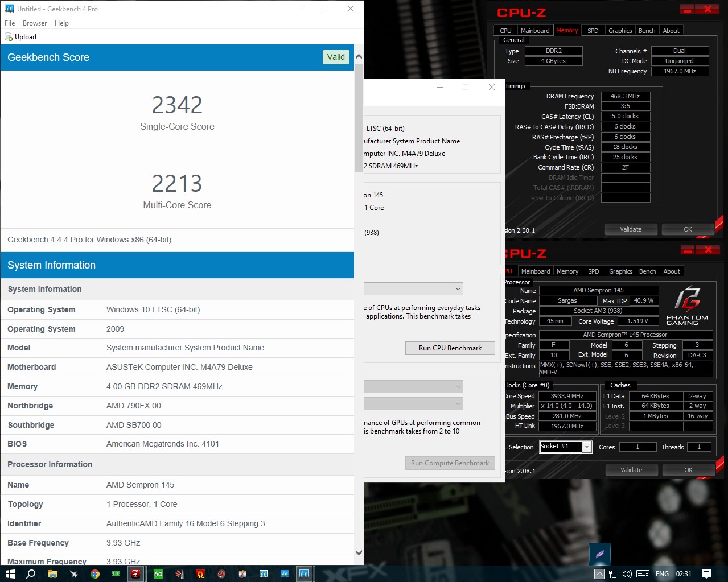Click the taskbar clock showing 02:31
Screen dimensions: 728x582
pos(684,574)
